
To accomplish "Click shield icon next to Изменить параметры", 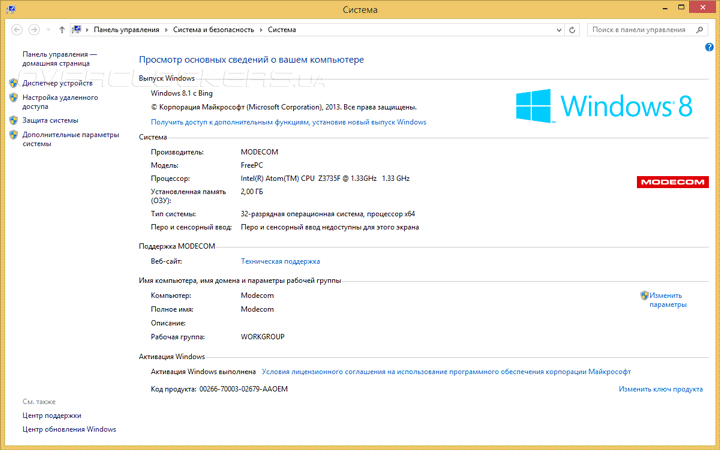I will point(644,295).
